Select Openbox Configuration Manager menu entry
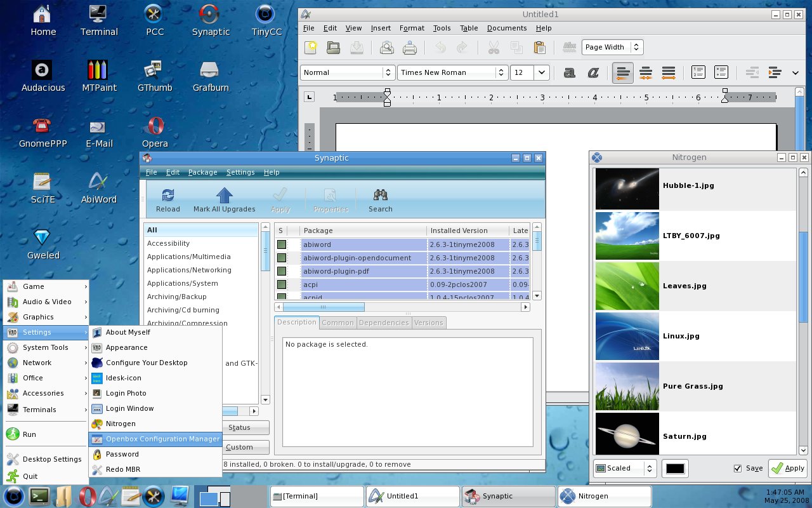 [x=155, y=439]
